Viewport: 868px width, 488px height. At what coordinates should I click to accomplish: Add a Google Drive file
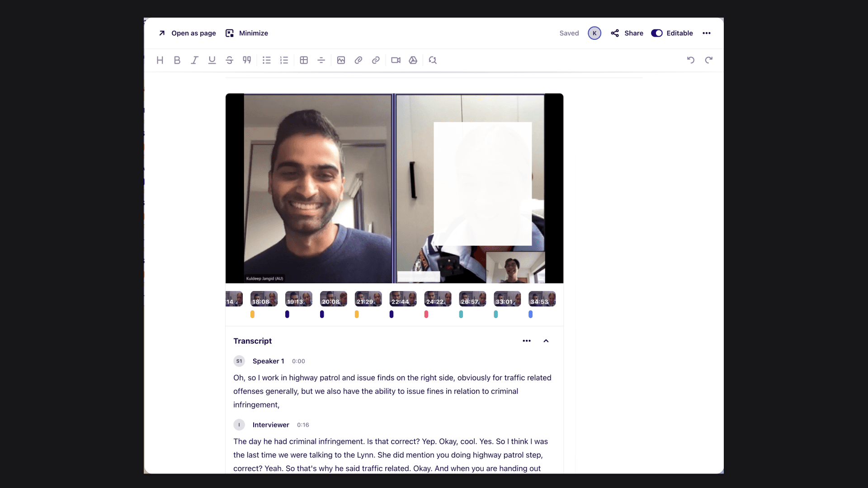coord(413,60)
